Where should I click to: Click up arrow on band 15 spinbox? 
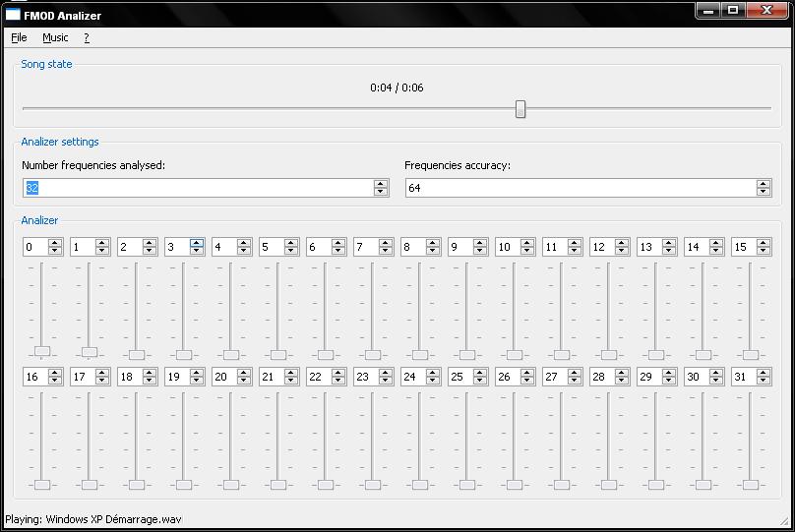764,243
